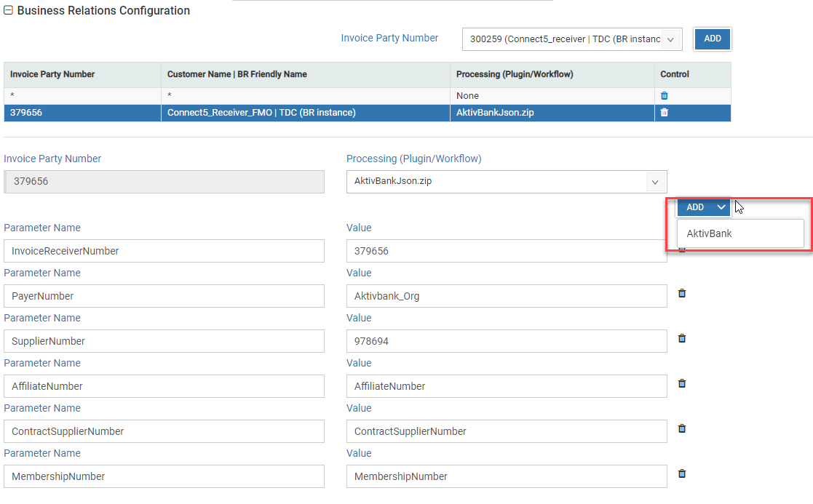Delete the PayerNumber parameter entry

pos(681,293)
